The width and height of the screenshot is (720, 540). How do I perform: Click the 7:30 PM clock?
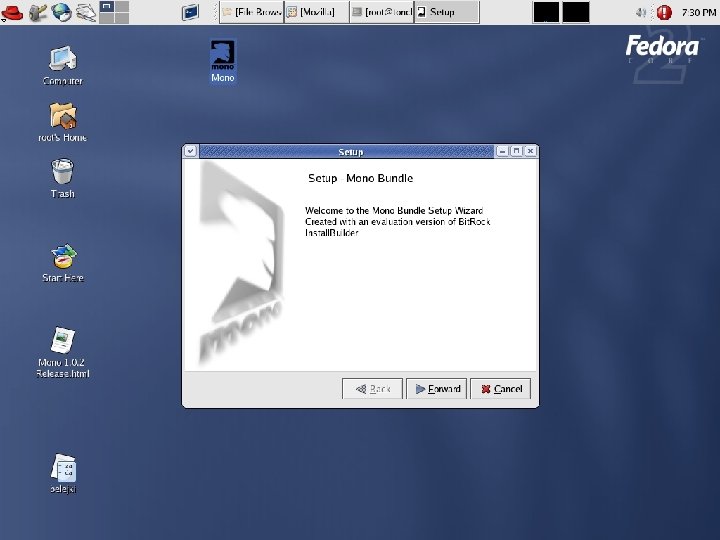coord(698,12)
